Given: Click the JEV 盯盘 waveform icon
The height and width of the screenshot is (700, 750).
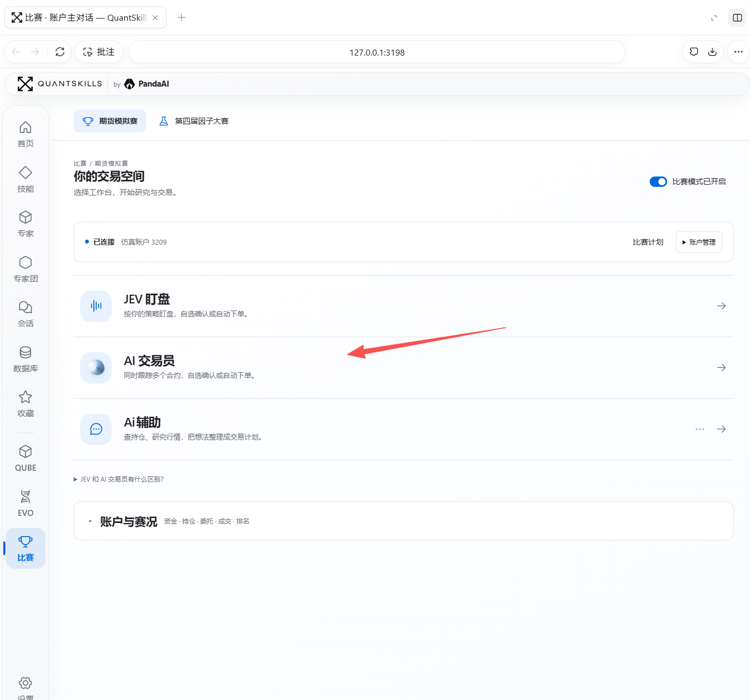Looking at the screenshot, I should click(x=96, y=306).
